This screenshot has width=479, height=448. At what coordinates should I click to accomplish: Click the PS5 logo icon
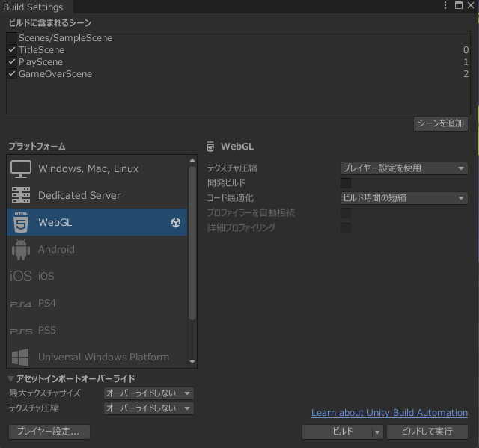click(x=21, y=331)
